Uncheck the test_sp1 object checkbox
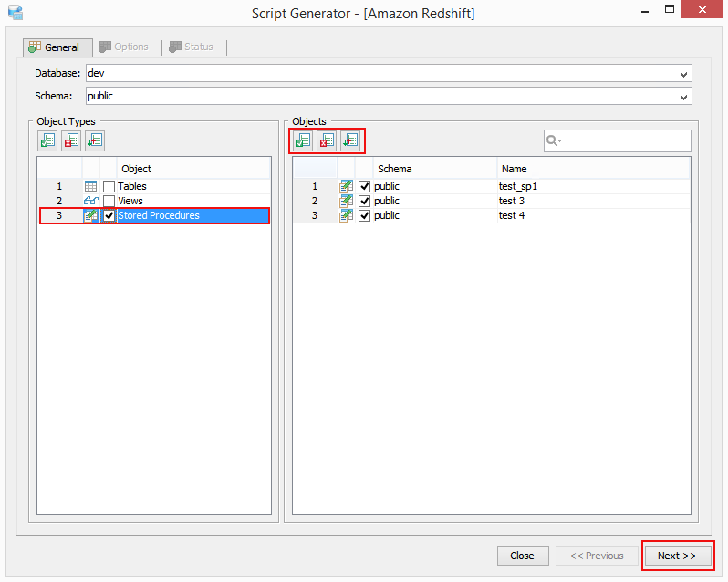Viewport: 728px width, 582px height. pyautogui.click(x=365, y=187)
